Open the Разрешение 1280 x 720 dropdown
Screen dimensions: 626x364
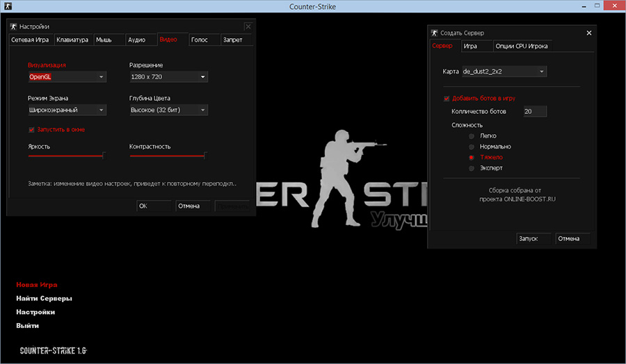click(168, 77)
